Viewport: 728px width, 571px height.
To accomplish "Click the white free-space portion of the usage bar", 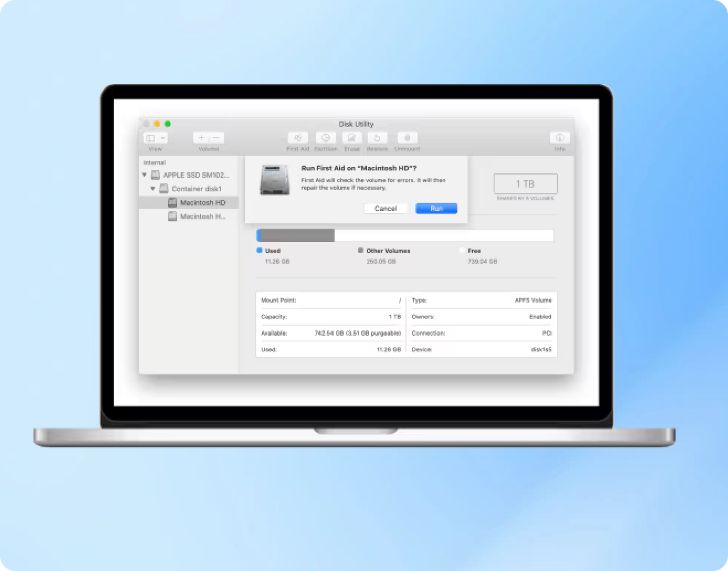I will pos(444,235).
